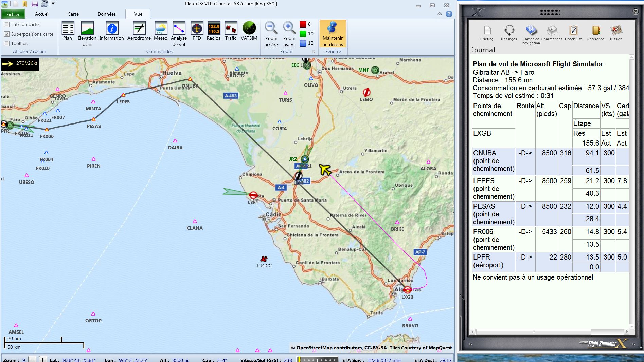644x362 pixels.
Task: Select the Vue tab
Action: tap(138, 14)
